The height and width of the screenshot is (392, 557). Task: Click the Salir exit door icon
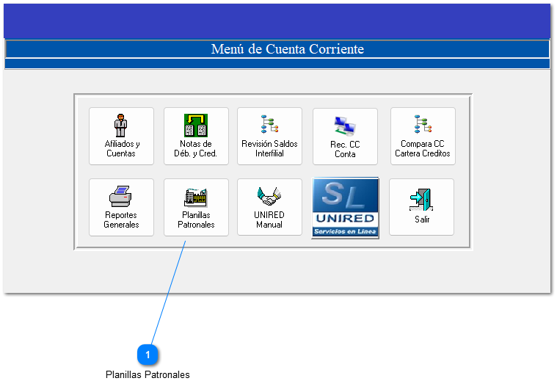[421, 199]
